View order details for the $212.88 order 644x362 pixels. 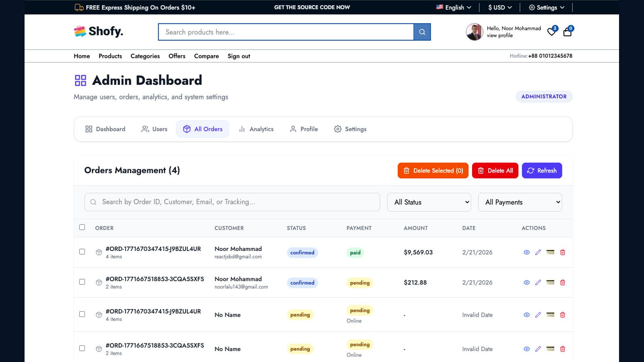click(x=526, y=282)
